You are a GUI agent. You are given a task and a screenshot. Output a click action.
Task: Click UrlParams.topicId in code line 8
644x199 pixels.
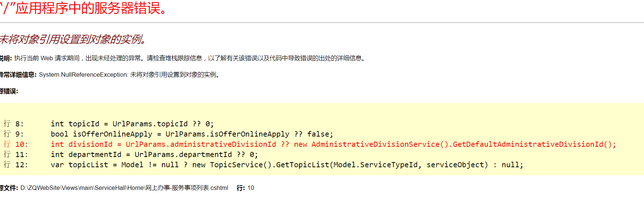point(150,124)
